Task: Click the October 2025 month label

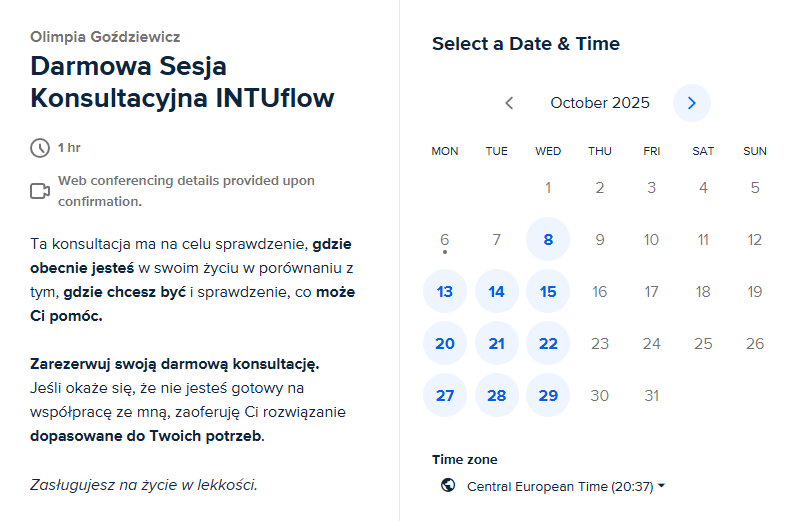Action: tap(600, 103)
